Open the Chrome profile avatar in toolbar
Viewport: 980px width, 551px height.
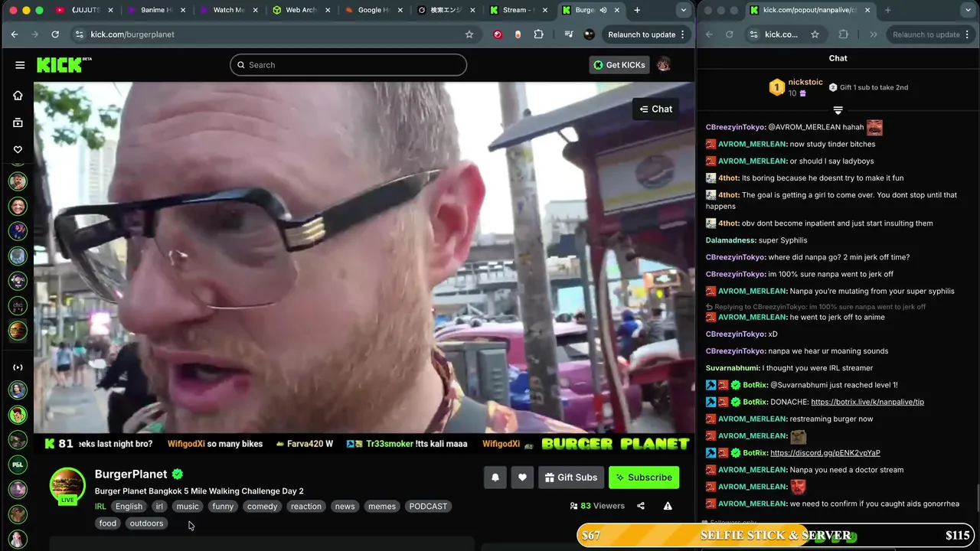tap(589, 34)
